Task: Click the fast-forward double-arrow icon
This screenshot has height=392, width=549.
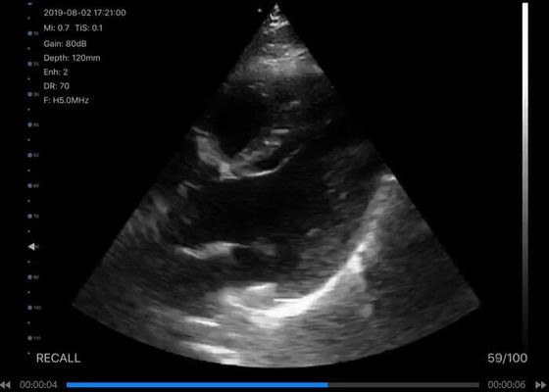Action: click(541, 385)
